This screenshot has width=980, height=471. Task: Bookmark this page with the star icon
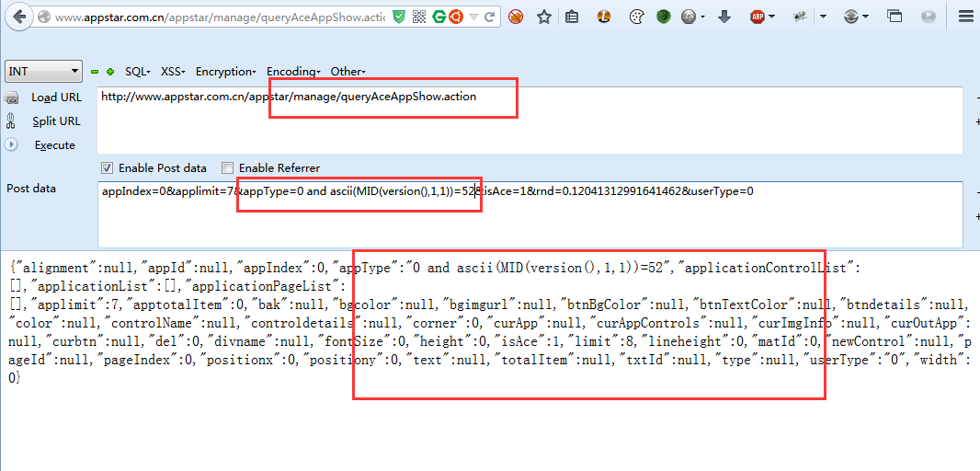(543, 17)
